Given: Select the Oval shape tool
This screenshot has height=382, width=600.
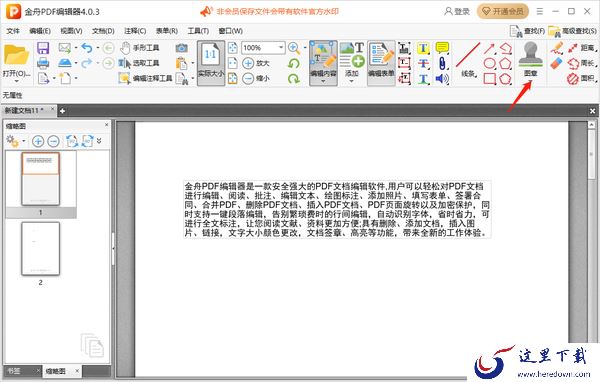Looking at the screenshot, I should point(490,63).
